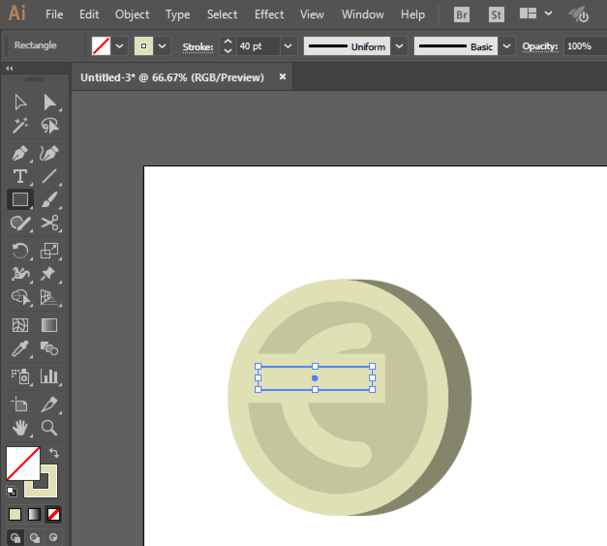Choose the Magic Wand tool

pyautogui.click(x=20, y=127)
